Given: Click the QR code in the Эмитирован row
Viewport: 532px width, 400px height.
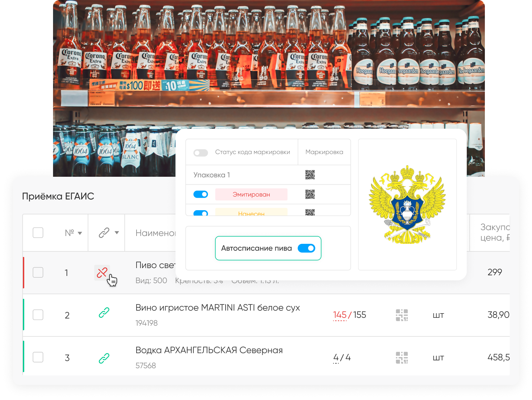Looking at the screenshot, I should coord(310,194).
